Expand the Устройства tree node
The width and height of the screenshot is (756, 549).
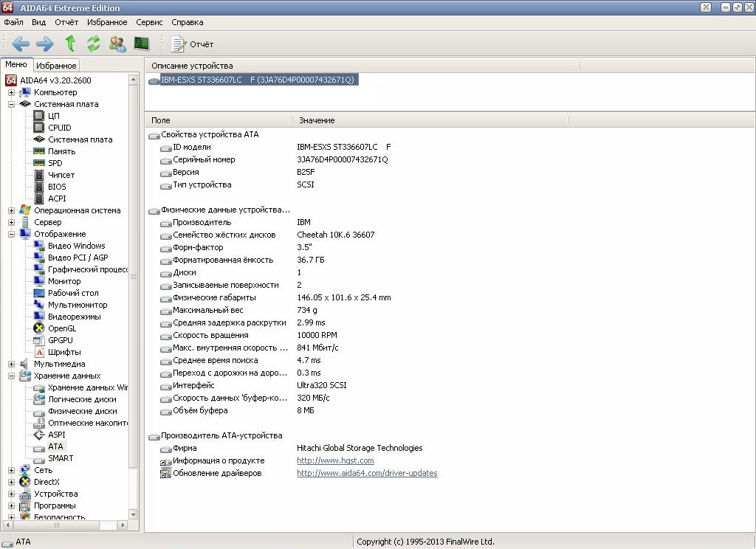click(x=11, y=494)
